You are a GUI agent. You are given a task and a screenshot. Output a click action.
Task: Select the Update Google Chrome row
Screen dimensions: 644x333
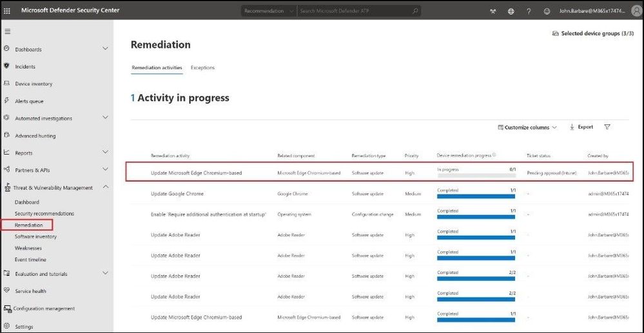379,193
